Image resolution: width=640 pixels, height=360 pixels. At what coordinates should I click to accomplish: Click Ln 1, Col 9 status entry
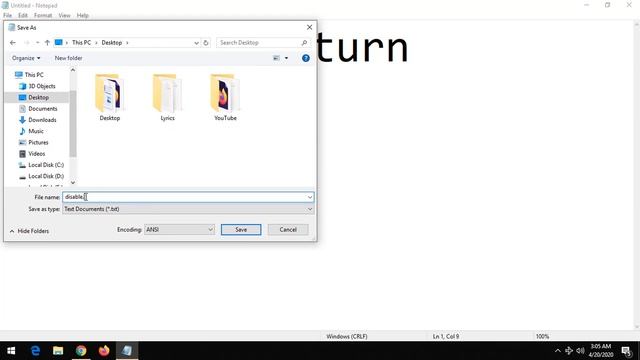(446, 336)
